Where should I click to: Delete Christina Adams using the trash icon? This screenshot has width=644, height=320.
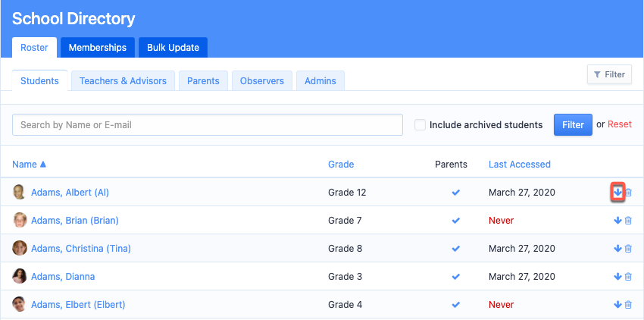pyautogui.click(x=628, y=249)
